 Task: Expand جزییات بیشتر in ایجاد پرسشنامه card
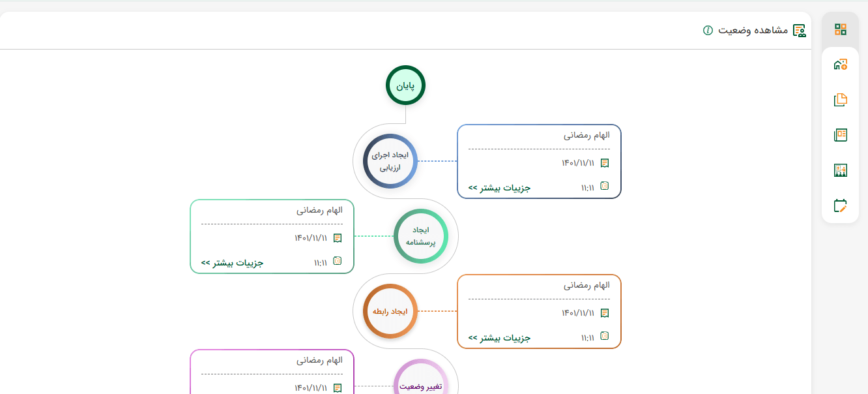coord(232,263)
